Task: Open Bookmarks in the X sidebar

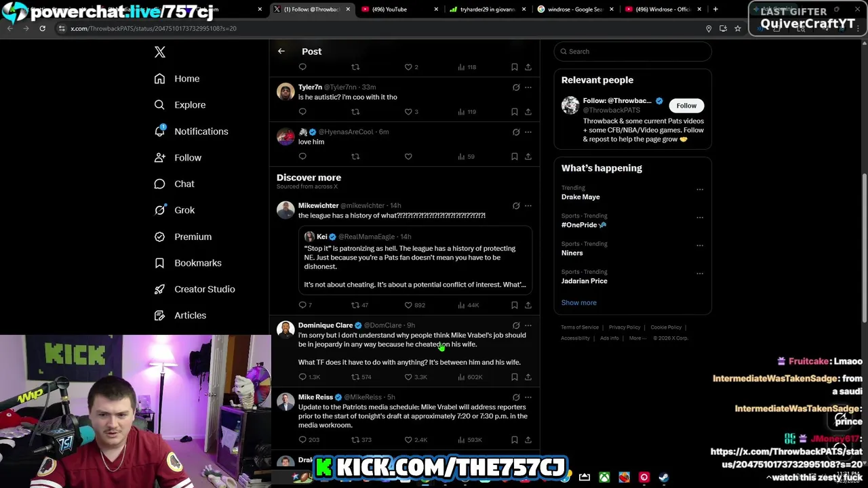Action: (x=187, y=263)
